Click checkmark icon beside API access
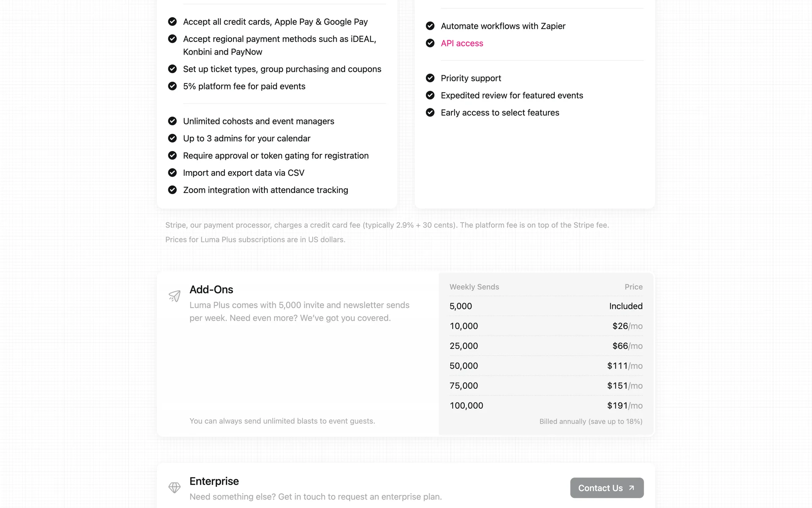Viewport: 812px width, 508px height. [430, 43]
